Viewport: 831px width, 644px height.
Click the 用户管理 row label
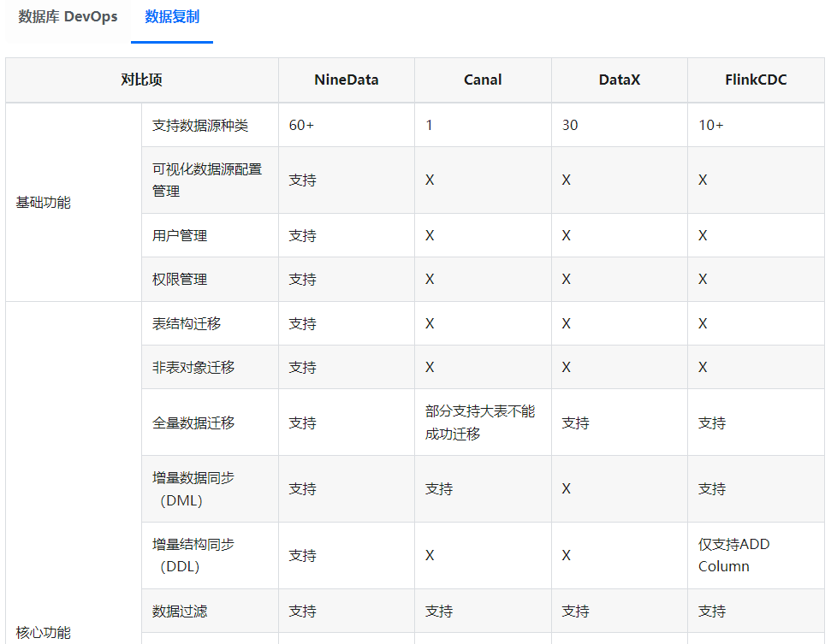[x=180, y=236]
